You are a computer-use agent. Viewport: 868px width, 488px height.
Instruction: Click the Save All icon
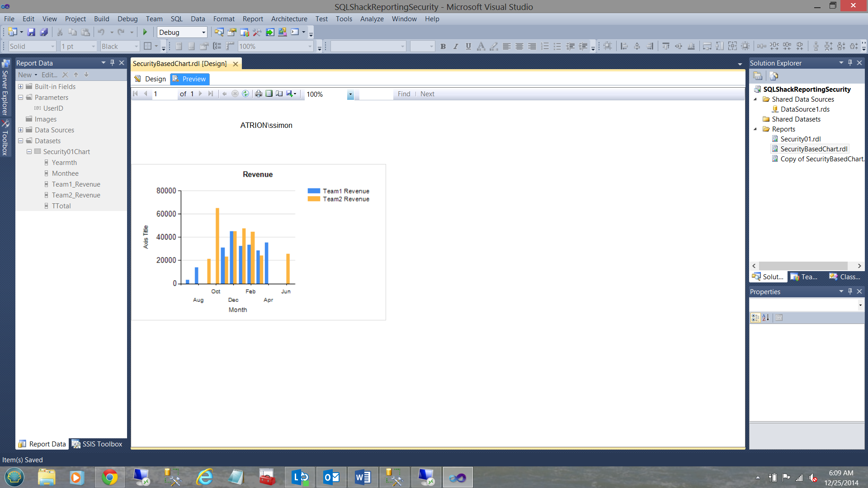(x=44, y=32)
